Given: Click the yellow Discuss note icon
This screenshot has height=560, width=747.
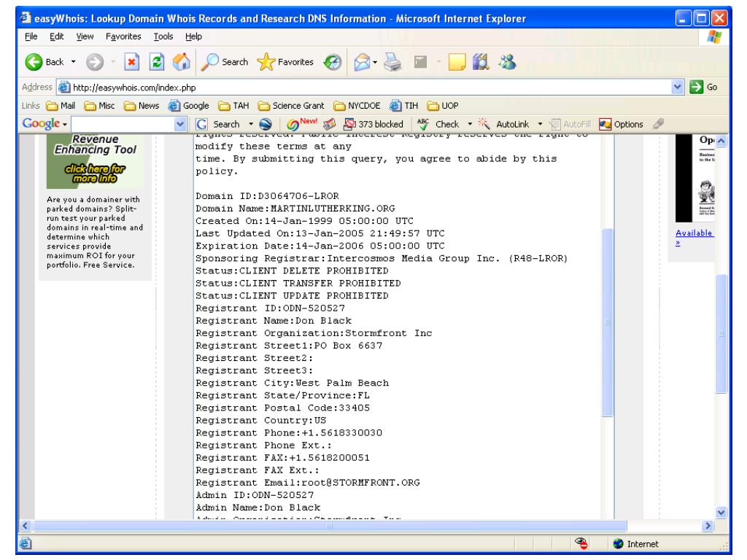Looking at the screenshot, I should 457,62.
